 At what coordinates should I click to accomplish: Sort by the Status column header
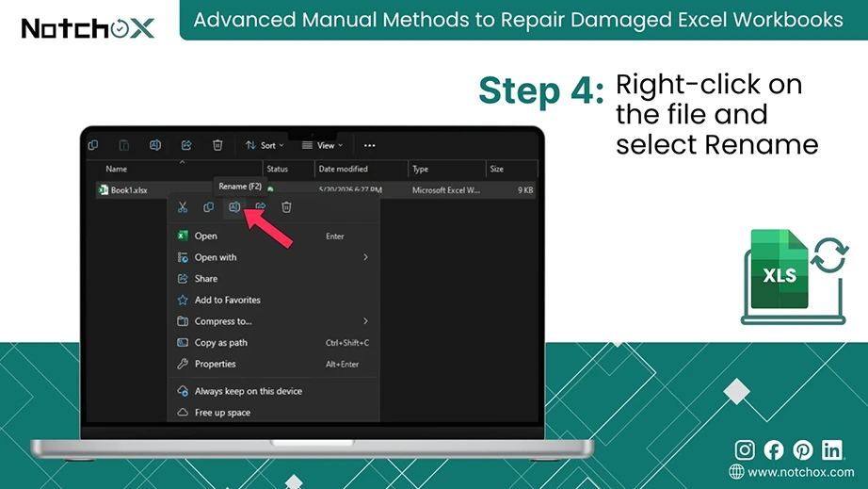278,169
